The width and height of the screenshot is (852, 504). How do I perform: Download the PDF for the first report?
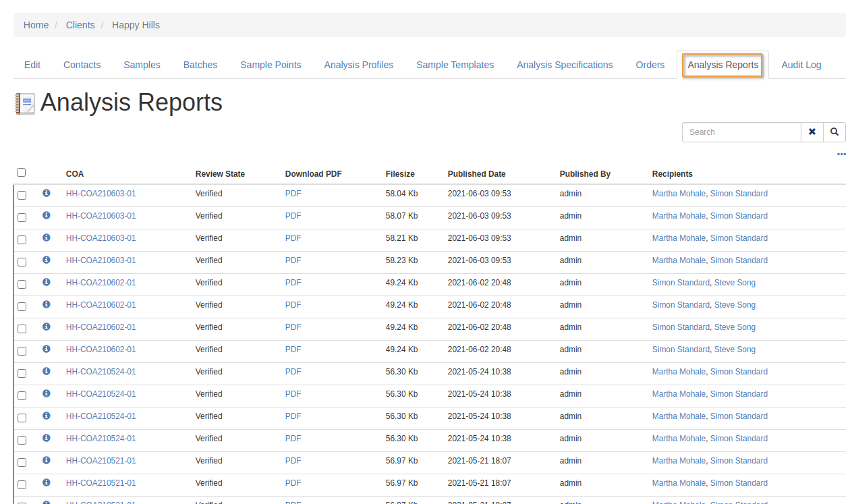(x=293, y=194)
